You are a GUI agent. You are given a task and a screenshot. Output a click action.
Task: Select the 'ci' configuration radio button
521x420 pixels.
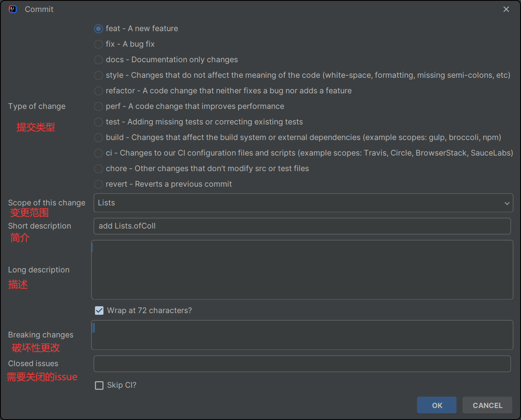point(99,153)
